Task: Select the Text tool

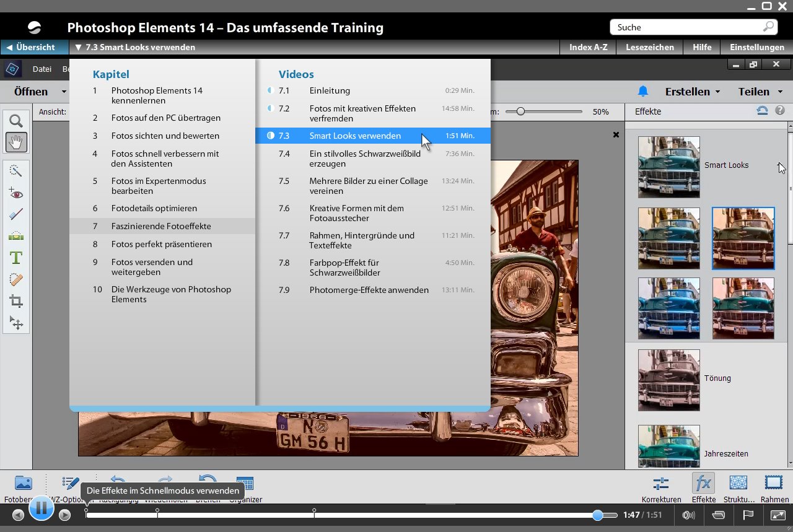Action: coord(16,258)
